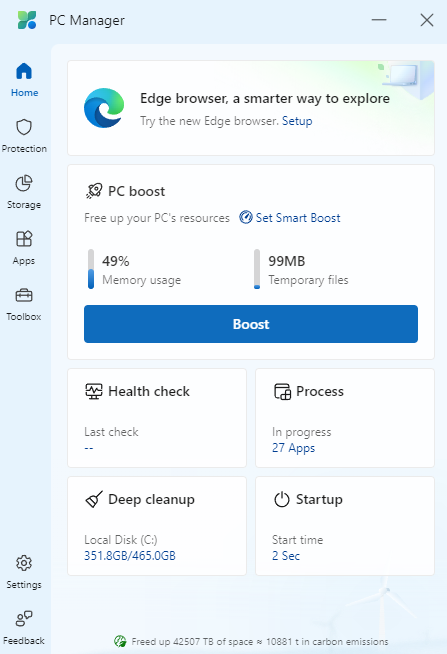The width and height of the screenshot is (447, 654).
Task: Go to the Protection section
Action: click(x=24, y=136)
